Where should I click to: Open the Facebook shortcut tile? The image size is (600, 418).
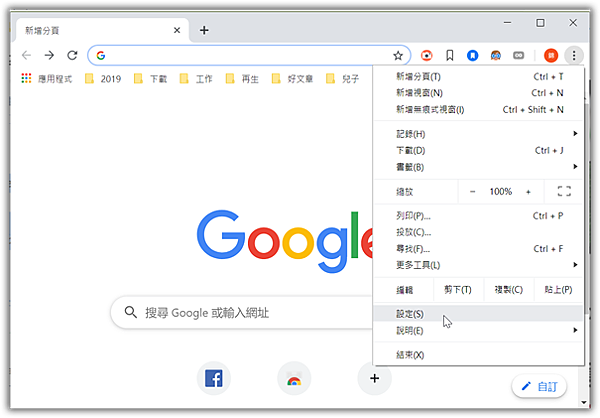coord(214,378)
